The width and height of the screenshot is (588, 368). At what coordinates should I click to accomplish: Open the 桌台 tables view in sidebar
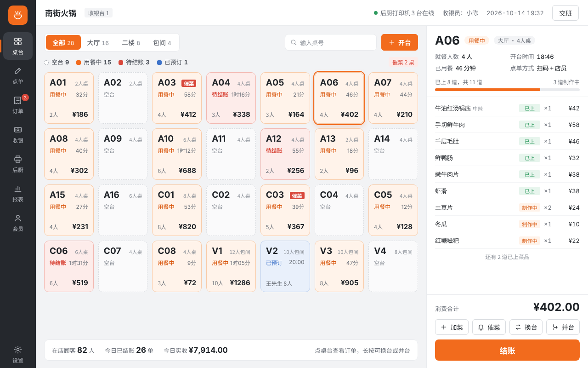point(18,46)
